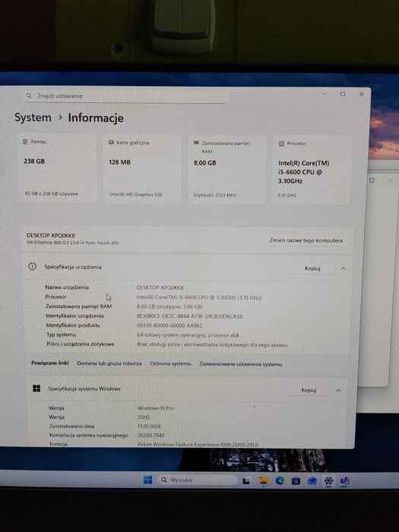Click the info icon beside Specyfikacja urządzenia
Image resolution: width=399 pixels, height=532 pixels.
[32, 266]
